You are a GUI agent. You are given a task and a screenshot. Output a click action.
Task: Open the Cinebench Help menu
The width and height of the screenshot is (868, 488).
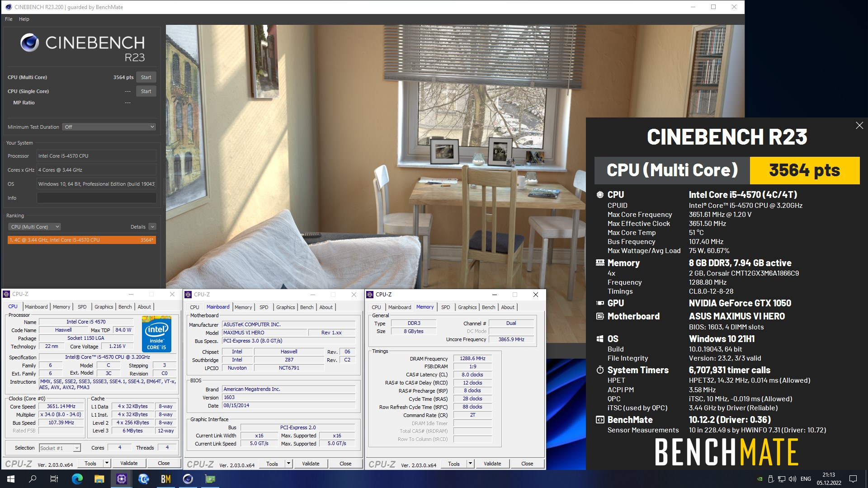[x=24, y=19]
